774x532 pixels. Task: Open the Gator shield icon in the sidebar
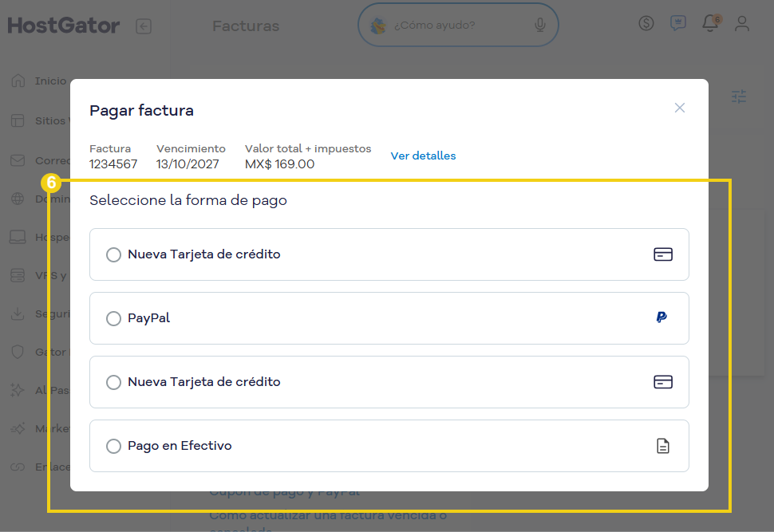(18, 352)
